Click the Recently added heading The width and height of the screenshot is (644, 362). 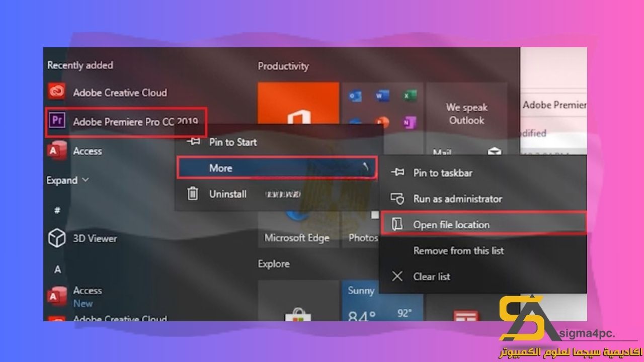(80, 65)
